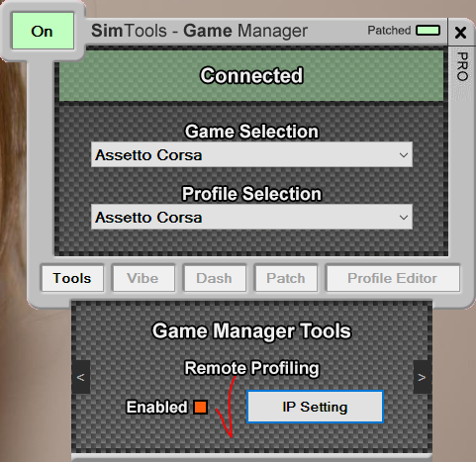This screenshot has width=476, height=462.
Task: Click the Profile Selection chevron arrow
Action: pos(404,218)
